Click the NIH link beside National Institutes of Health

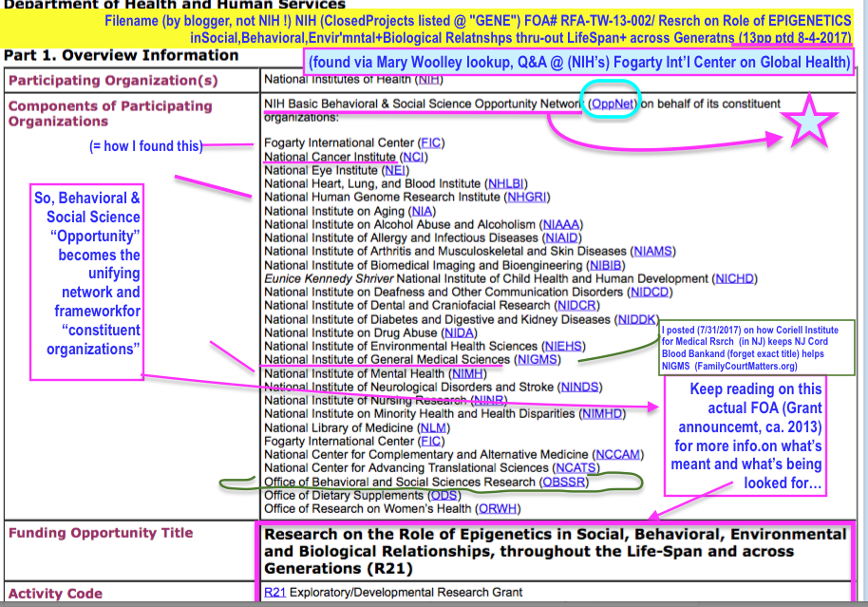(x=428, y=79)
